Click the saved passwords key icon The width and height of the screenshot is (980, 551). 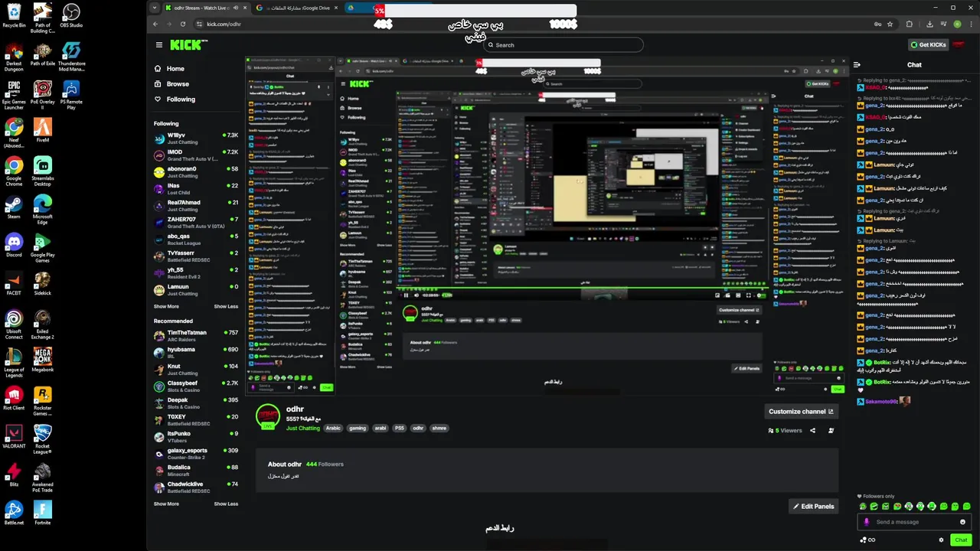877,24
